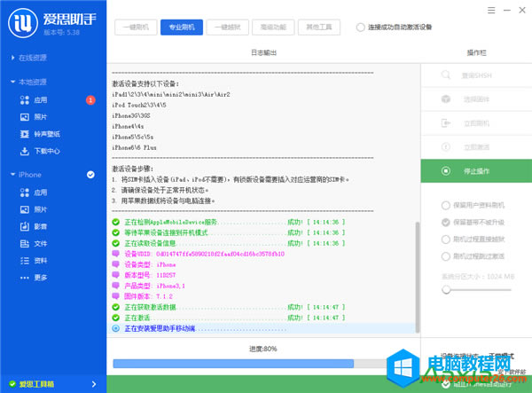The image size is (532, 393).
Task: Click the 版本型号 log row
Action: click(144, 275)
